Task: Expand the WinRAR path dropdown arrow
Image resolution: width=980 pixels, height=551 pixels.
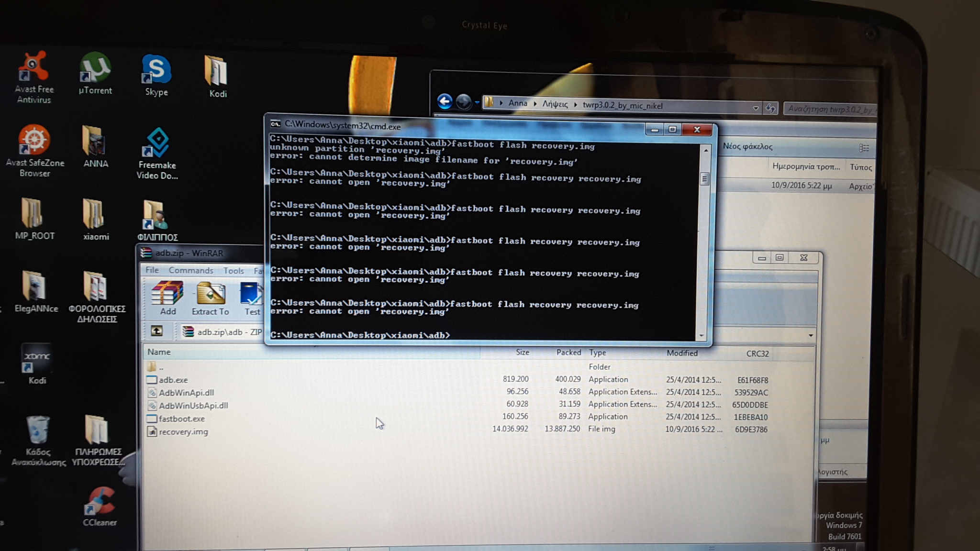Action: (811, 335)
